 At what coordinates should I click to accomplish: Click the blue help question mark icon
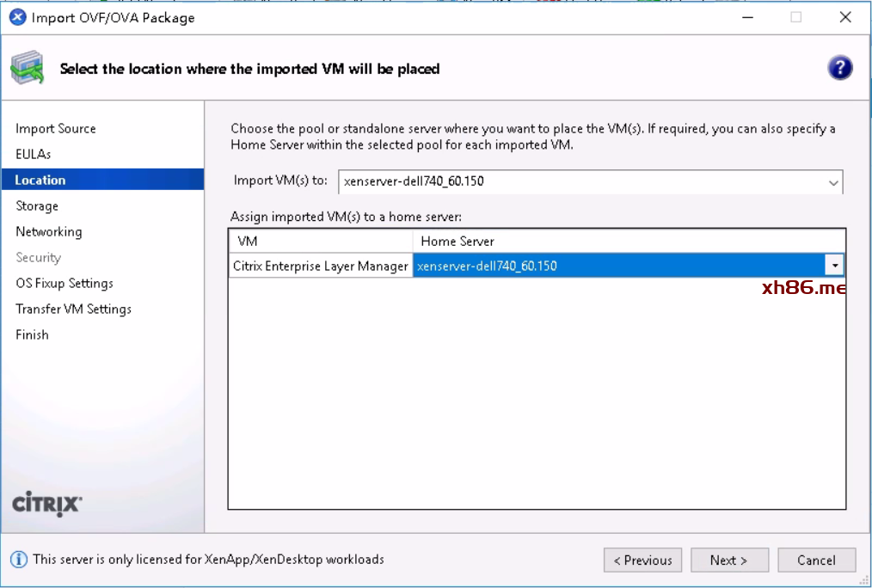coord(839,69)
